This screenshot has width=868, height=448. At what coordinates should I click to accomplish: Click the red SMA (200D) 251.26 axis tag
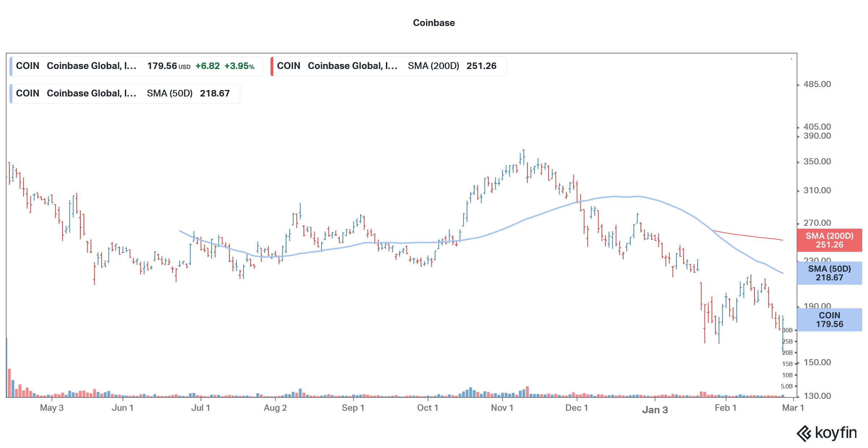click(x=829, y=240)
